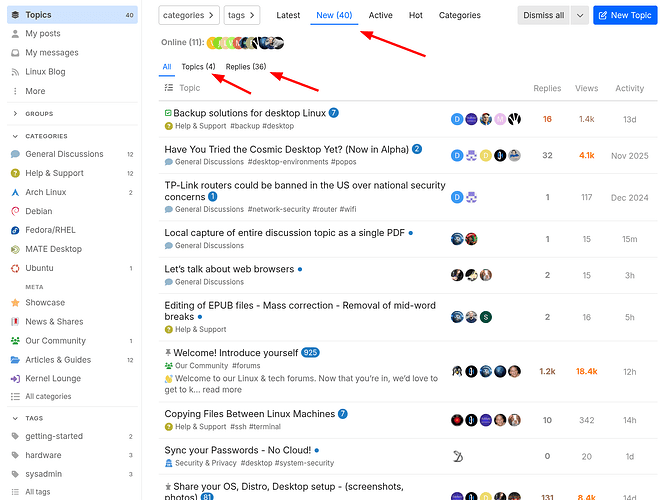Click the Arch Linux logo icon

pyautogui.click(x=15, y=192)
